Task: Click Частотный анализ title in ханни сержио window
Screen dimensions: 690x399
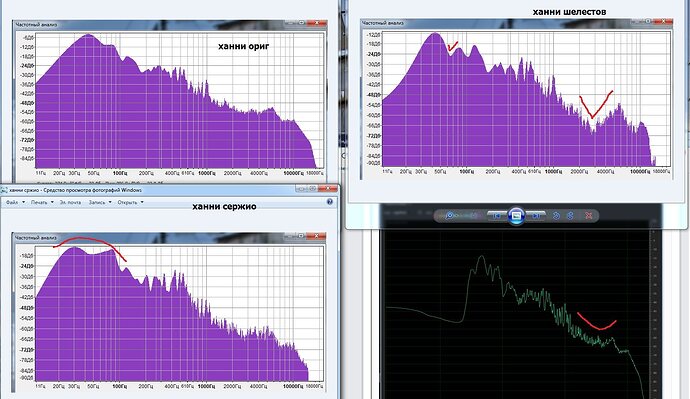Action: 36,238
